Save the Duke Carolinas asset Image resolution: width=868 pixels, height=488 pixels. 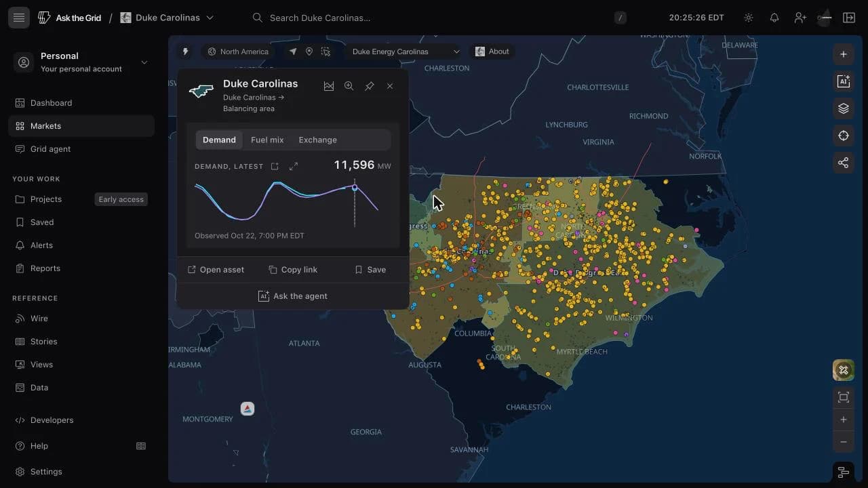click(x=370, y=270)
